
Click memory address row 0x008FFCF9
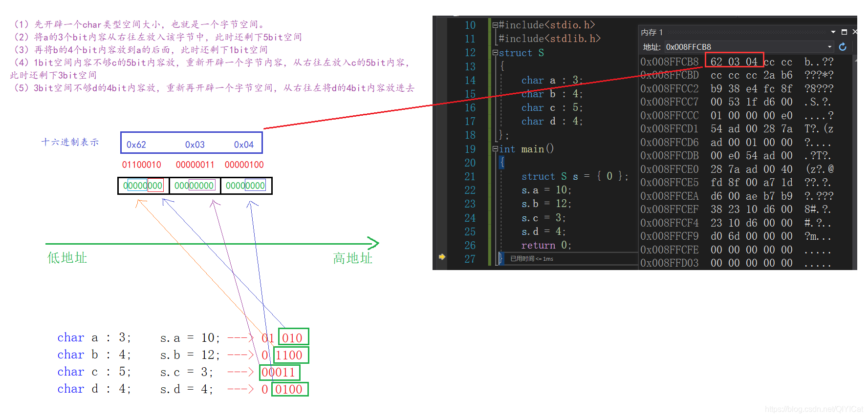click(670, 236)
